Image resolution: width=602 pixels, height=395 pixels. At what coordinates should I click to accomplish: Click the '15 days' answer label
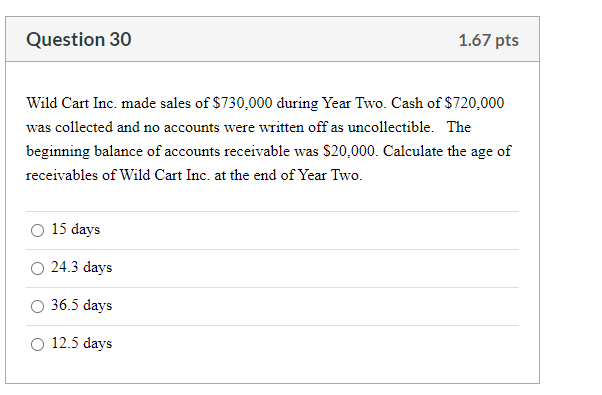point(76,229)
